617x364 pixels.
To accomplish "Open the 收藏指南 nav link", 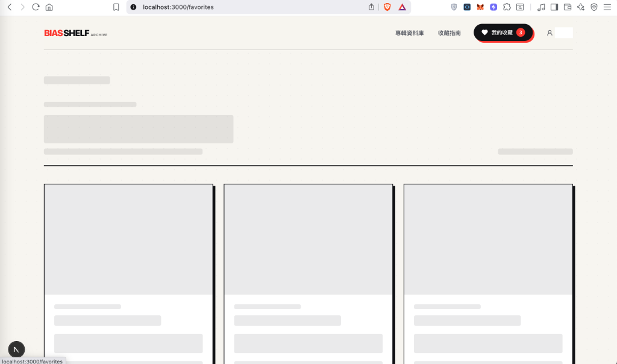I will click(449, 33).
